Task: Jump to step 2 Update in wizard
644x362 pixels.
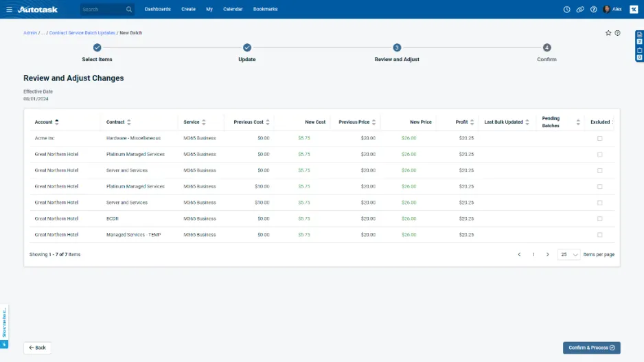Action: 247,48
